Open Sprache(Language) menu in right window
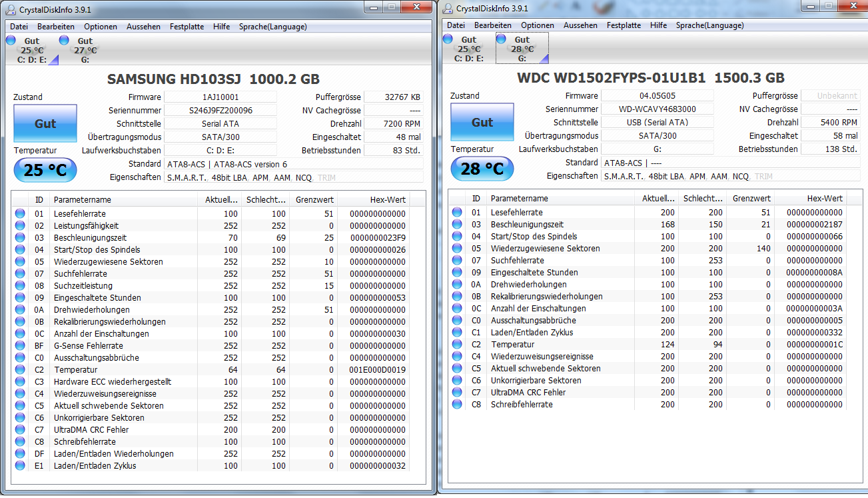868x498 pixels. click(x=709, y=25)
